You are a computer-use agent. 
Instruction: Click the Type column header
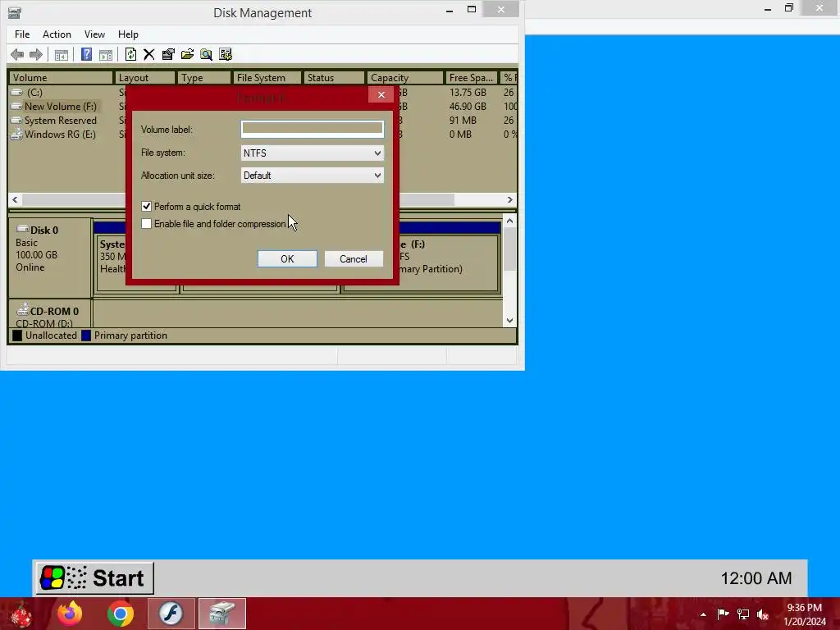tap(204, 78)
